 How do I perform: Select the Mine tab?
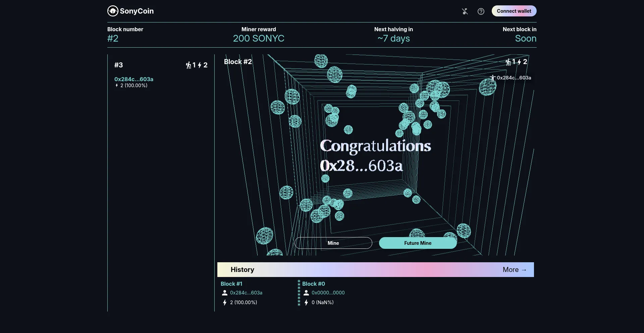click(333, 243)
